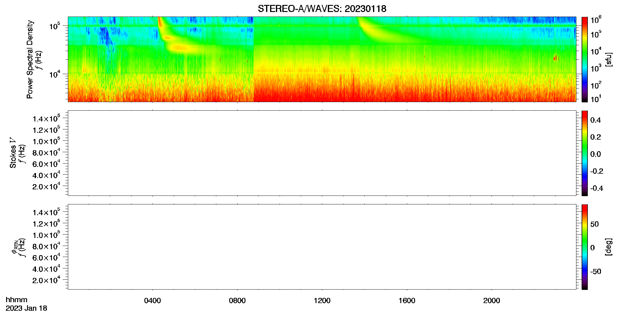Select the "-0.4" Stokes V colorbar label

(x=597, y=188)
